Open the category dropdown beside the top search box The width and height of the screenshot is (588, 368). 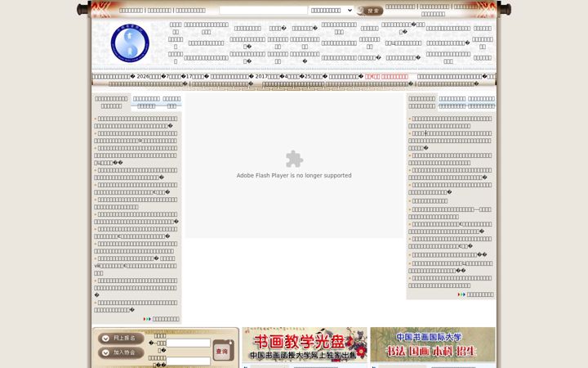coord(332,10)
